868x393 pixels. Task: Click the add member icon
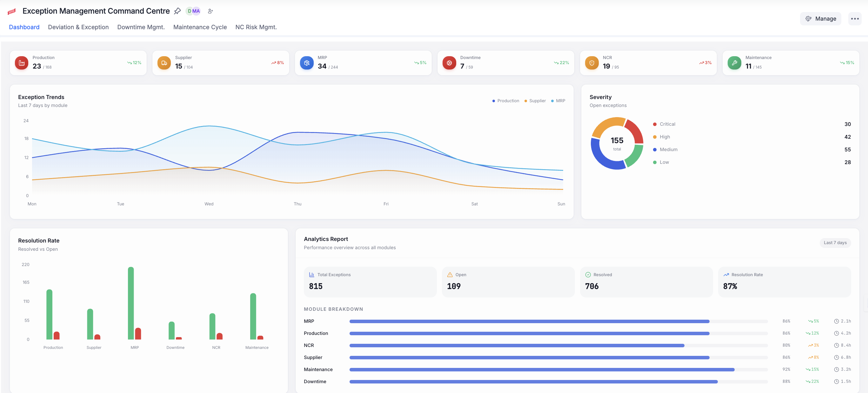210,11
